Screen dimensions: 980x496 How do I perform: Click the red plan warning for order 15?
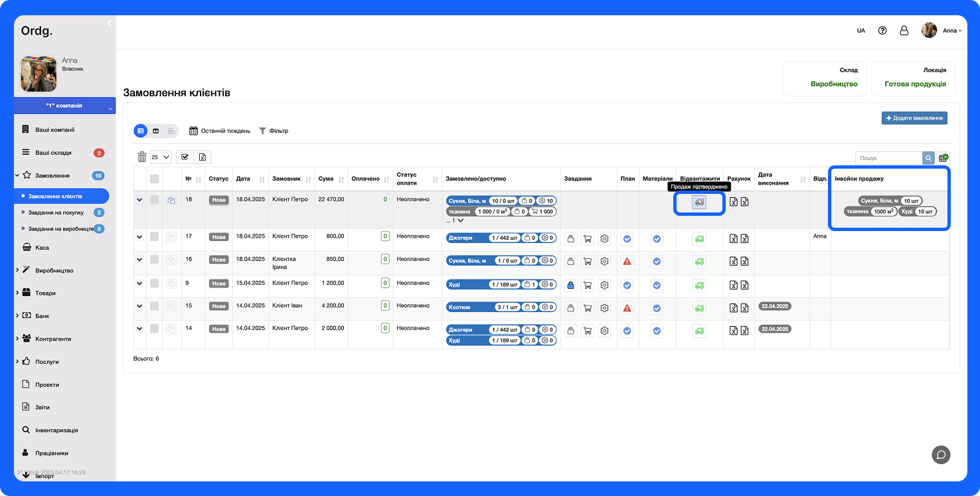point(627,308)
